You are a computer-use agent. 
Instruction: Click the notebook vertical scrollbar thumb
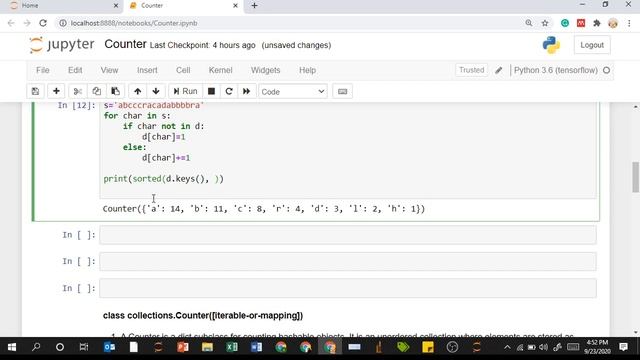(636, 177)
